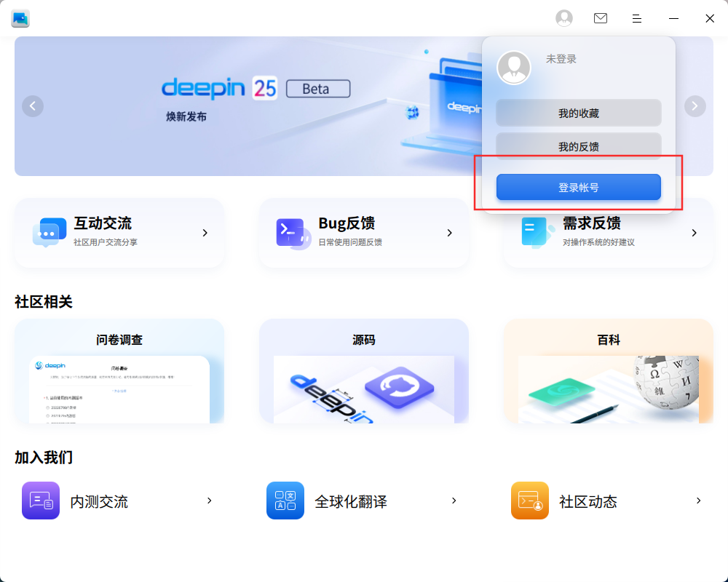This screenshot has height=582, width=728.
Task: Expand the 互动交流 card arrow
Action: [205, 233]
